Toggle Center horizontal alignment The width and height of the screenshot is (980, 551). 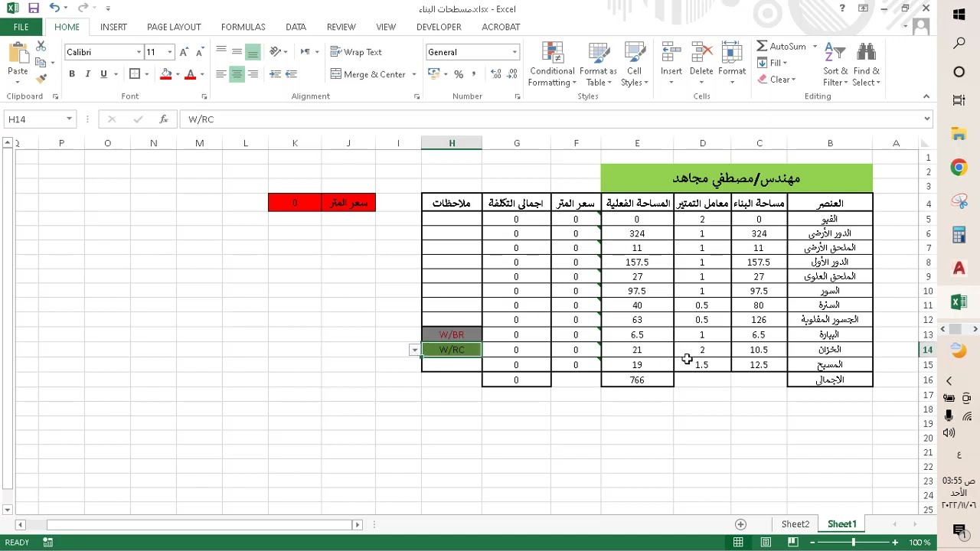click(237, 74)
